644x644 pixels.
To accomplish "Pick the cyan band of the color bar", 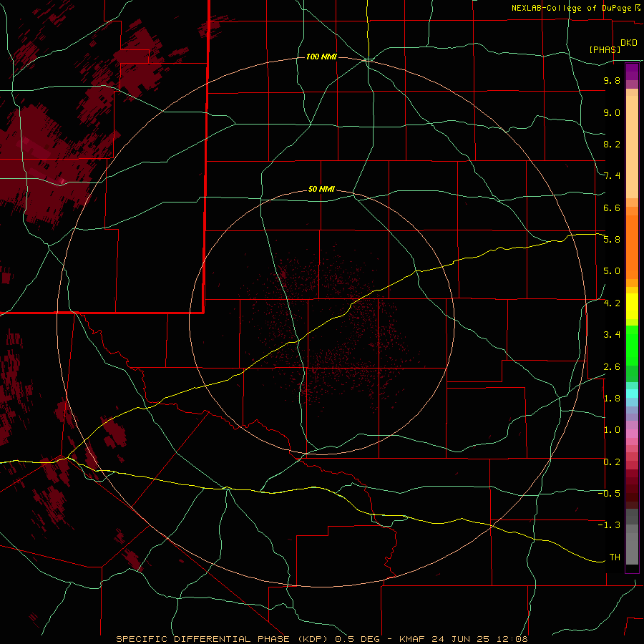I will coord(632,394).
